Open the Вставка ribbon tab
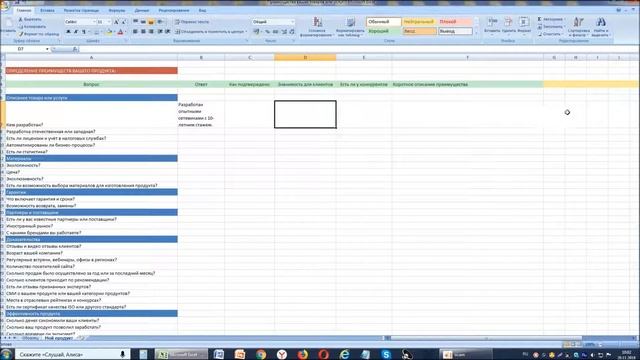 point(47,10)
